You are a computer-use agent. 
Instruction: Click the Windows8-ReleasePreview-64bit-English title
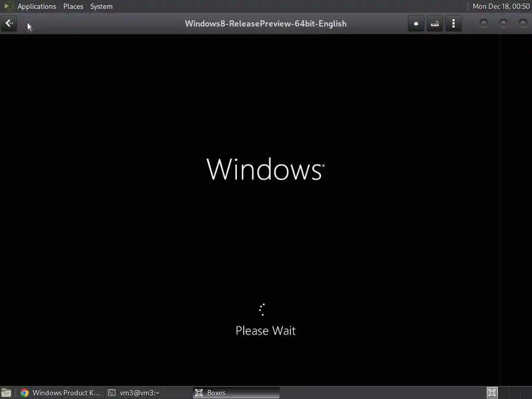tap(265, 24)
